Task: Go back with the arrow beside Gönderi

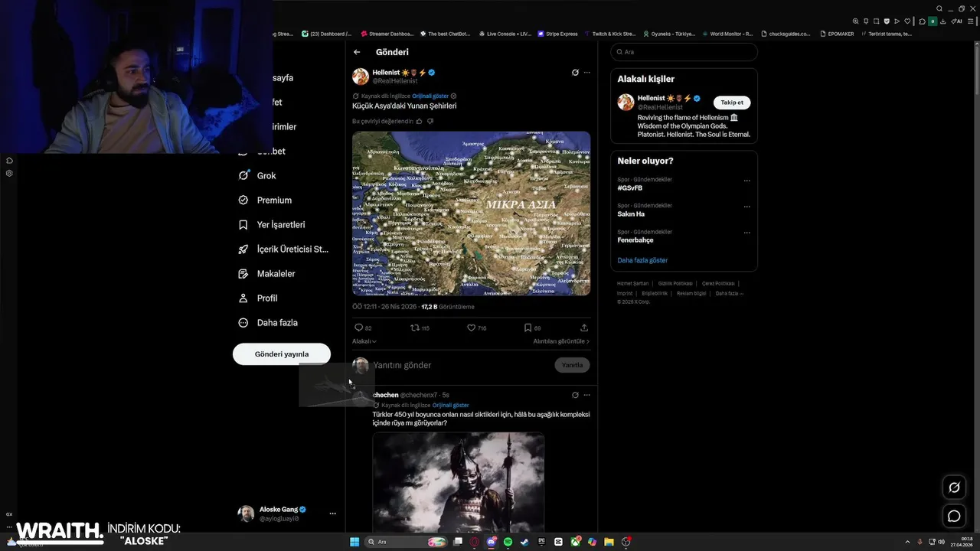Action: click(x=357, y=52)
